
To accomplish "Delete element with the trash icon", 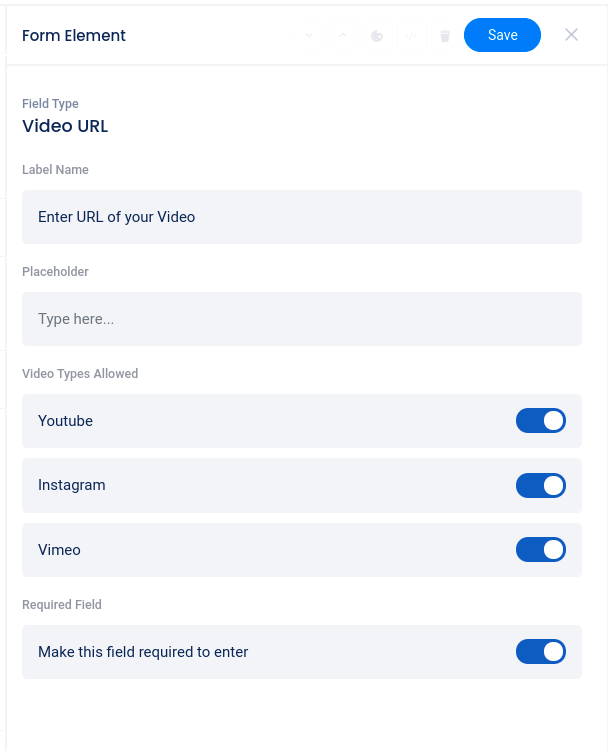I will [445, 36].
